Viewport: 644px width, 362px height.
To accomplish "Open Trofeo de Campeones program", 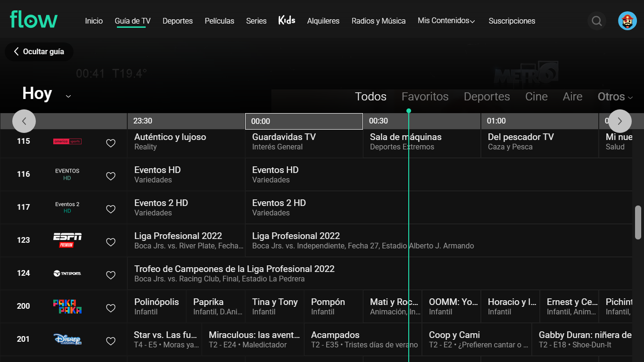I will point(380,273).
